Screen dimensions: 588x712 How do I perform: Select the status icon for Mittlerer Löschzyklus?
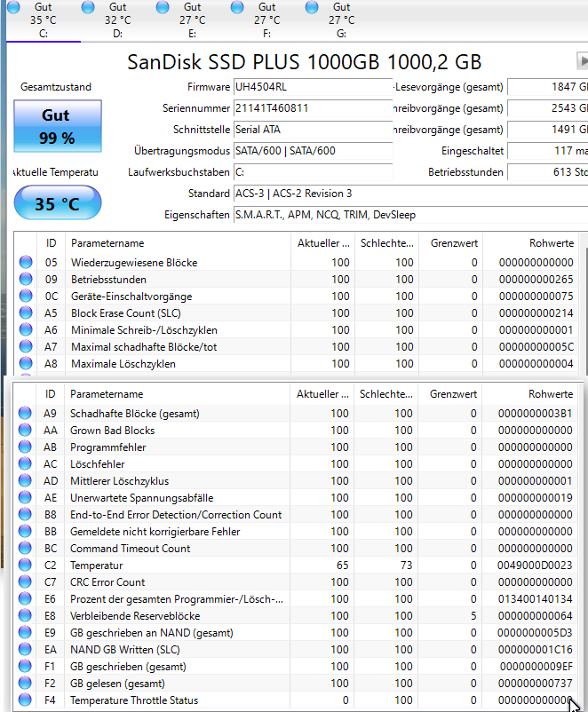pos(25,480)
